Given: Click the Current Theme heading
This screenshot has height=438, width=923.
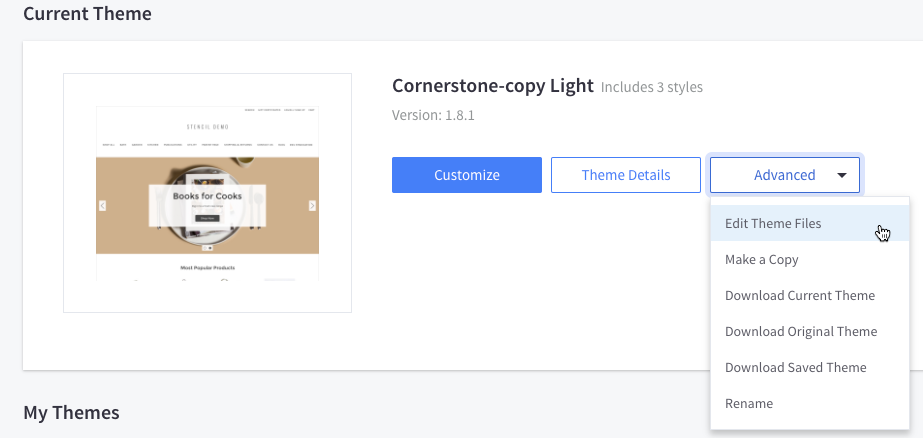Looking at the screenshot, I should (x=87, y=14).
